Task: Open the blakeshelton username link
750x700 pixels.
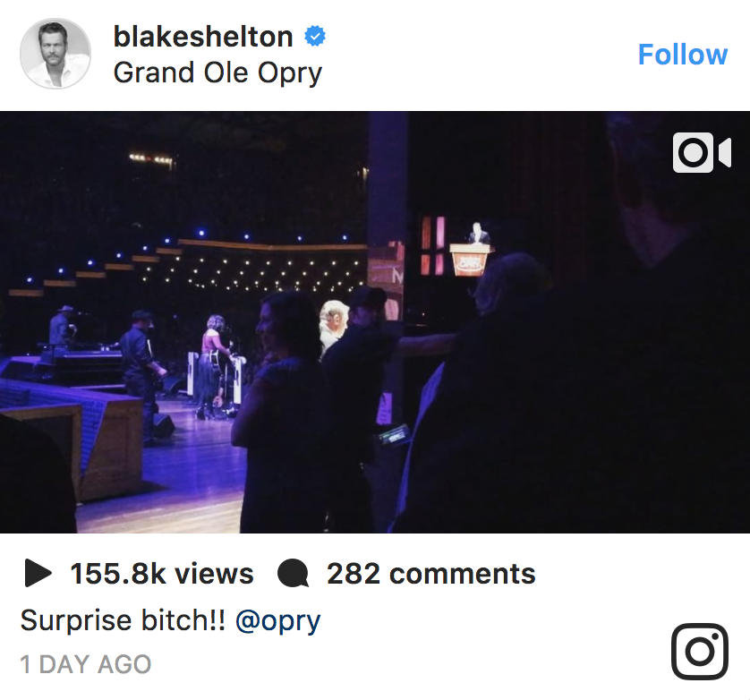Action: point(203,37)
